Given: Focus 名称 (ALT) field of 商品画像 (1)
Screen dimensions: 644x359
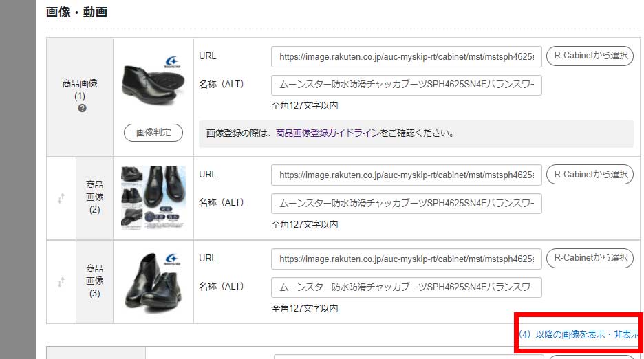Looking at the screenshot, I should tap(406, 85).
